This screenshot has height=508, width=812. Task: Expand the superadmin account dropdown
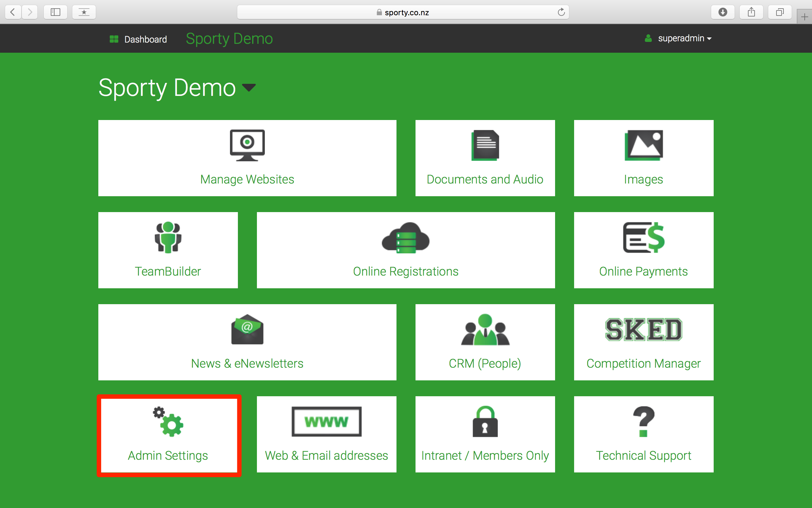[x=684, y=38]
